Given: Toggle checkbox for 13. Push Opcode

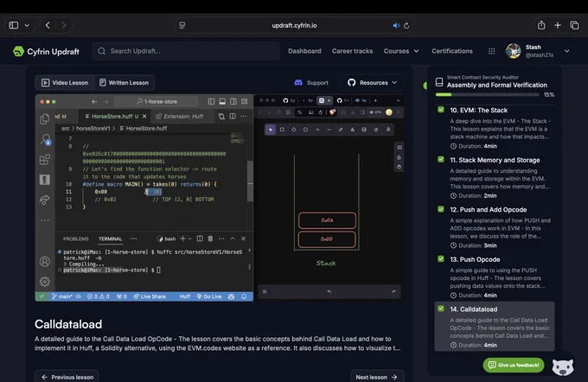Looking at the screenshot, I should (x=441, y=258).
